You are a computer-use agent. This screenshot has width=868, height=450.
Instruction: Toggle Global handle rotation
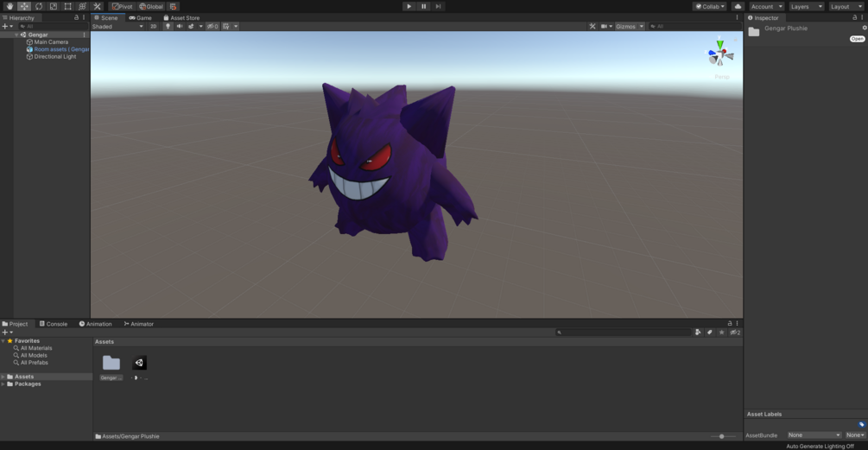tap(150, 6)
